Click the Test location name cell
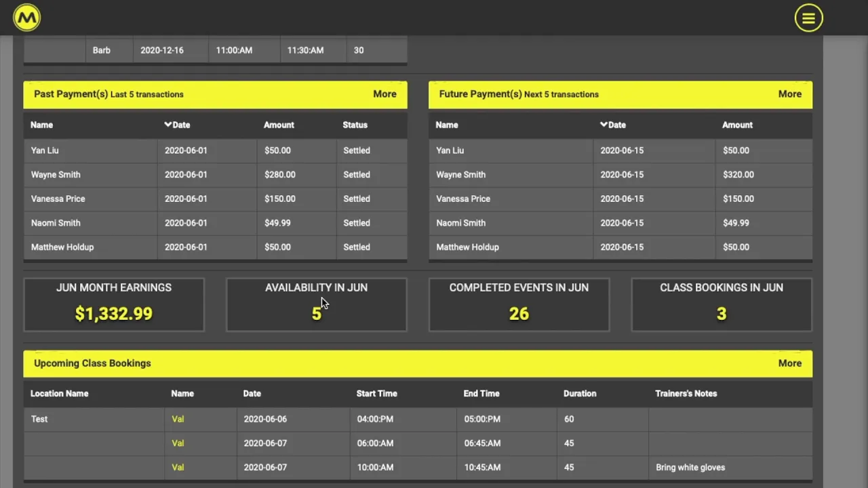868x488 pixels. (x=94, y=419)
